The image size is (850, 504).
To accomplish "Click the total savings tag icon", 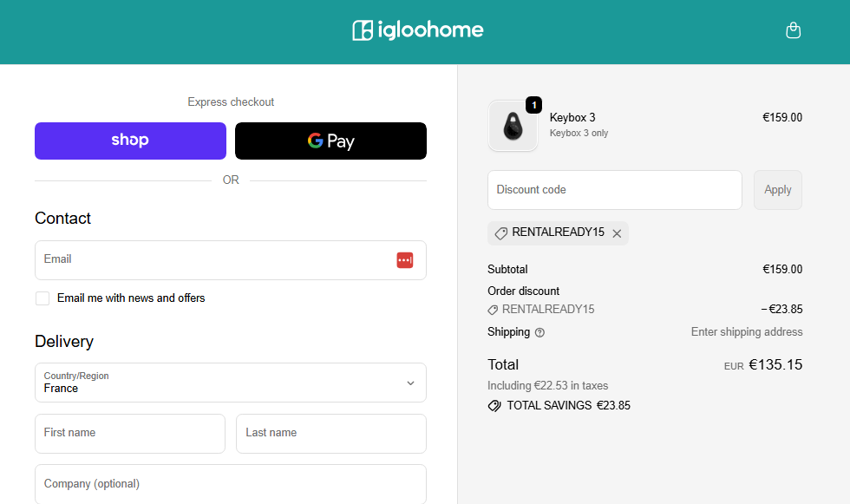I will pyautogui.click(x=494, y=406).
